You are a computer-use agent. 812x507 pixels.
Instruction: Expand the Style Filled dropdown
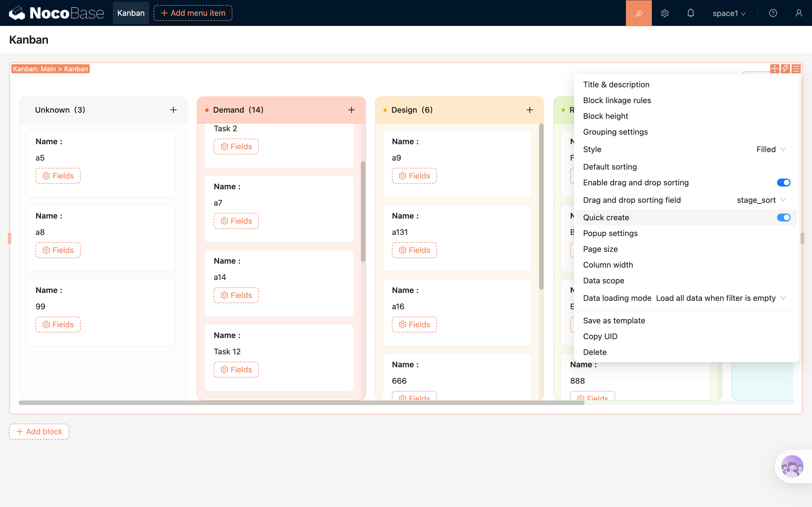point(771,149)
